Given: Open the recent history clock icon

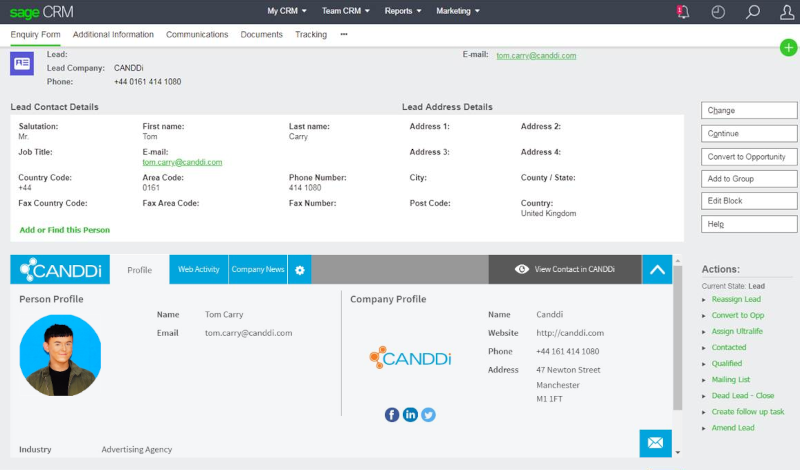Looking at the screenshot, I should (718, 12).
